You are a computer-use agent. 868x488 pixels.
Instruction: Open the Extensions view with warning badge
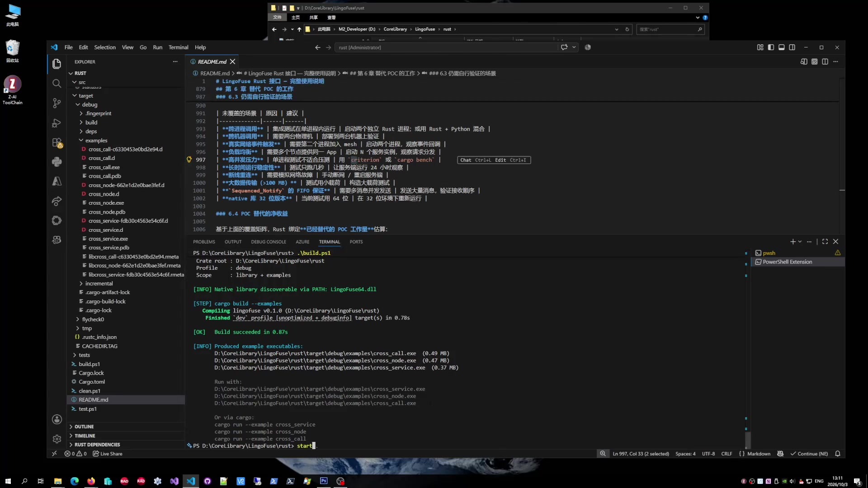[x=57, y=142]
